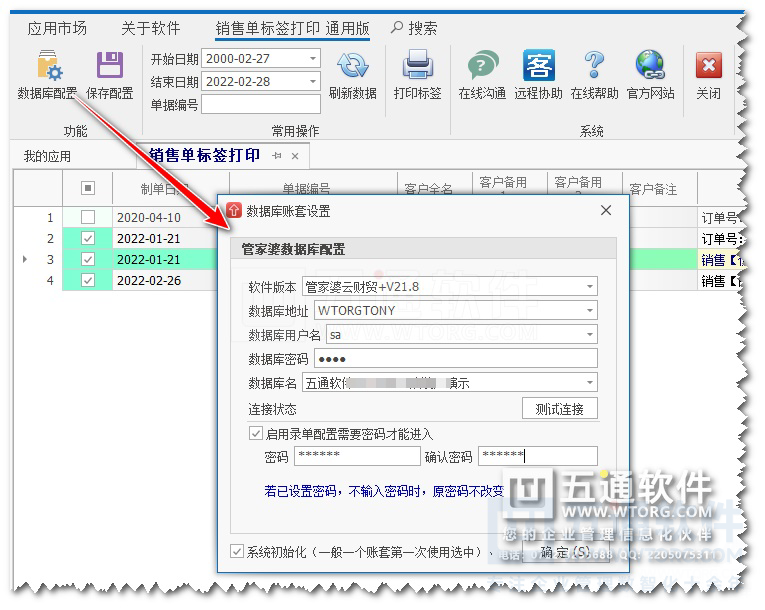Select 销售单标签打印 通用版 ribbon tab
The image size is (765, 610).
tap(293, 28)
